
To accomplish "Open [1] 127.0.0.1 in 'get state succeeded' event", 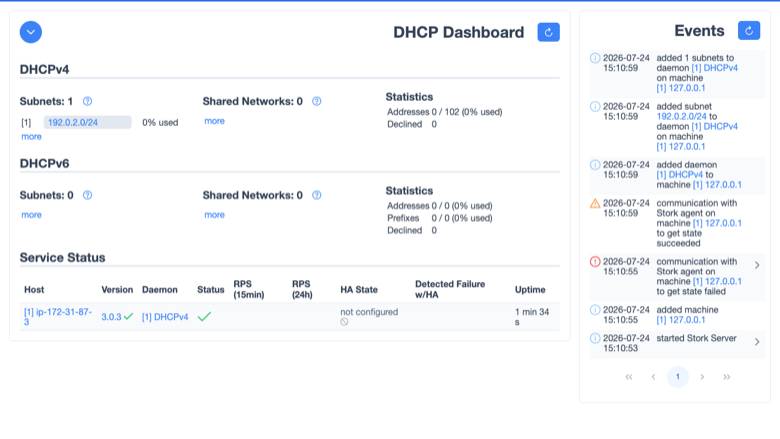I will [x=717, y=223].
